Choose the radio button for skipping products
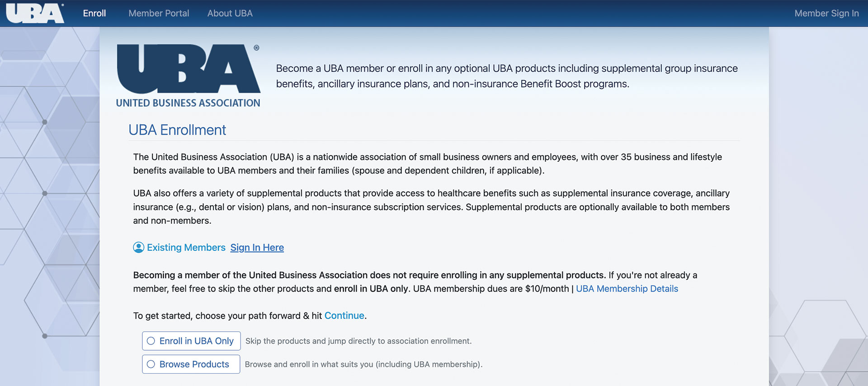This screenshot has width=868, height=386. [151, 341]
